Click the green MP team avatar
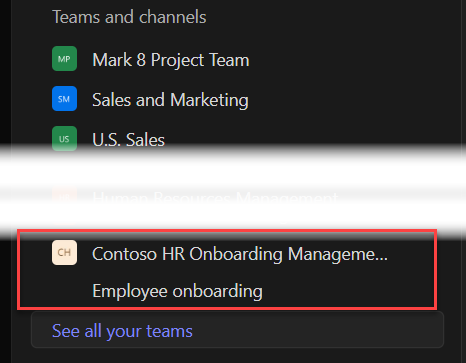466x363 pixels. coord(64,59)
